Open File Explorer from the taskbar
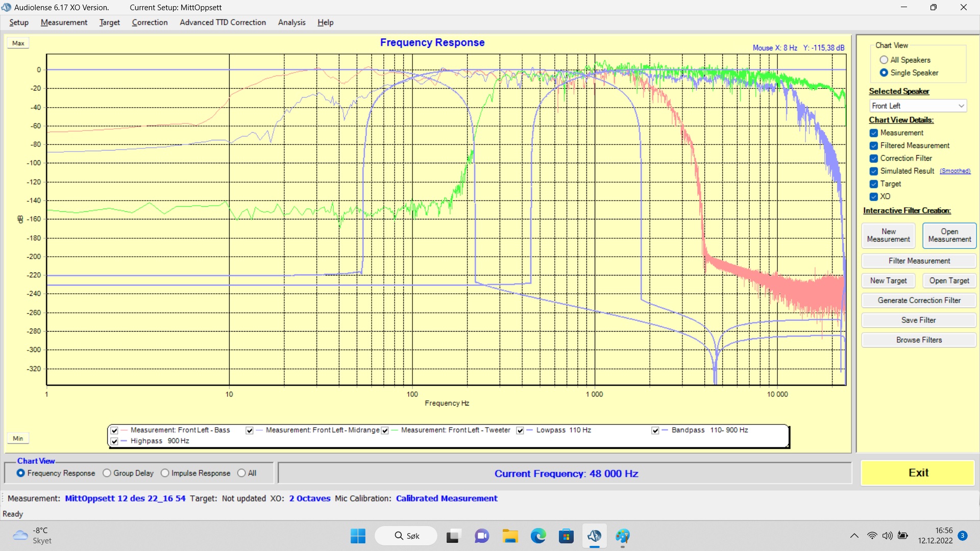The image size is (980, 551). coord(510,536)
